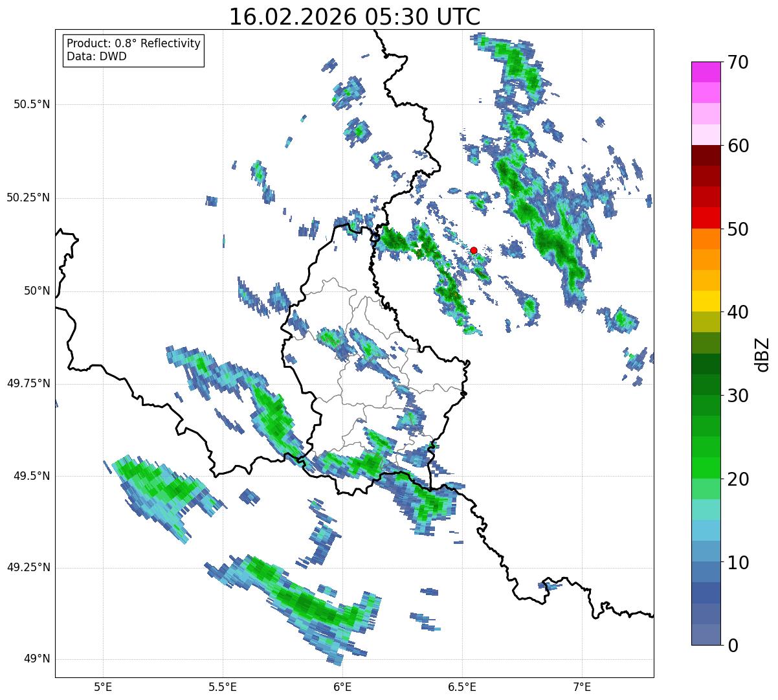Image resolution: width=778 pixels, height=700 pixels.
Task: Click the colorbar tick label 10
Action: pos(738,562)
